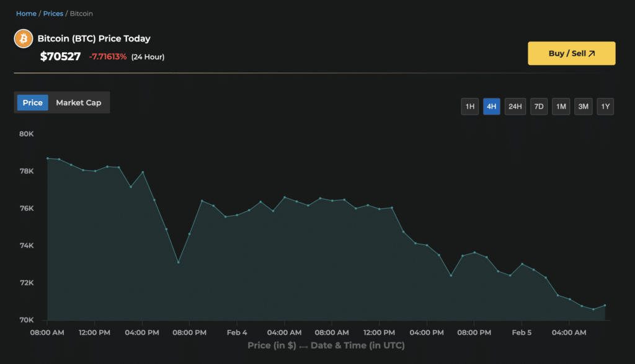Click the first chart data point at 08:00 AM
The image size is (635, 364).
[x=48, y=158]
